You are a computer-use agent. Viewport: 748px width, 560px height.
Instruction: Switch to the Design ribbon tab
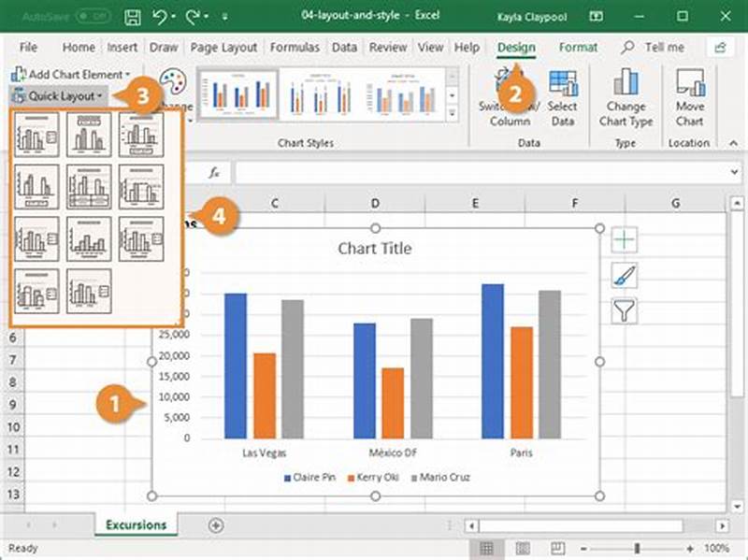[x=517, y=48]
